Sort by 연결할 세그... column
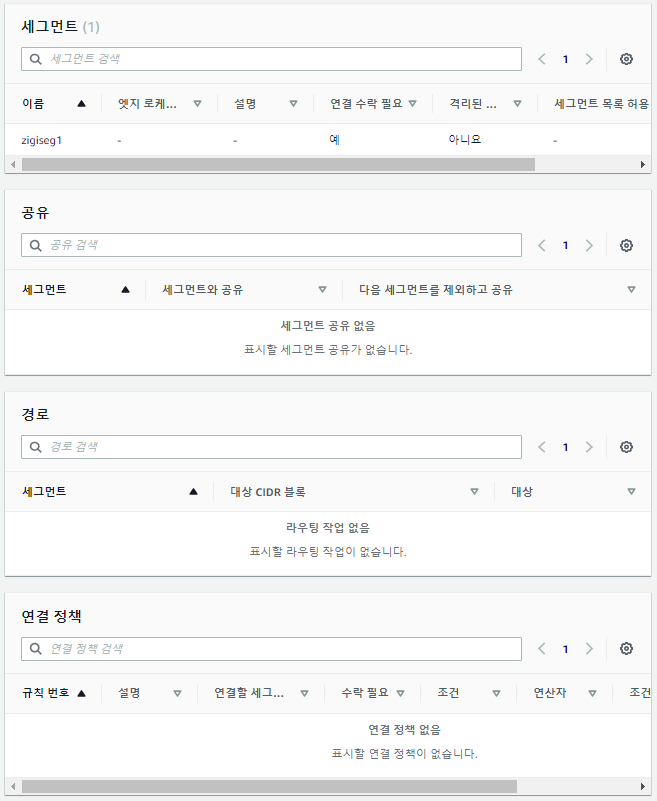Viewport: 657px width, 801px height. [x=261, y=693]
